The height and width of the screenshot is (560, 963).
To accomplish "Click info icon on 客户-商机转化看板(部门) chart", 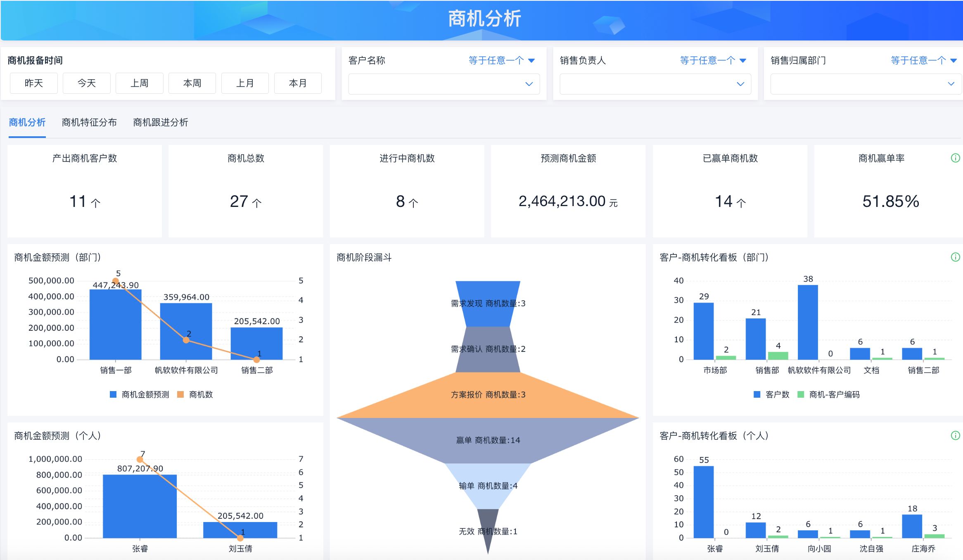I will coord(955,257).
